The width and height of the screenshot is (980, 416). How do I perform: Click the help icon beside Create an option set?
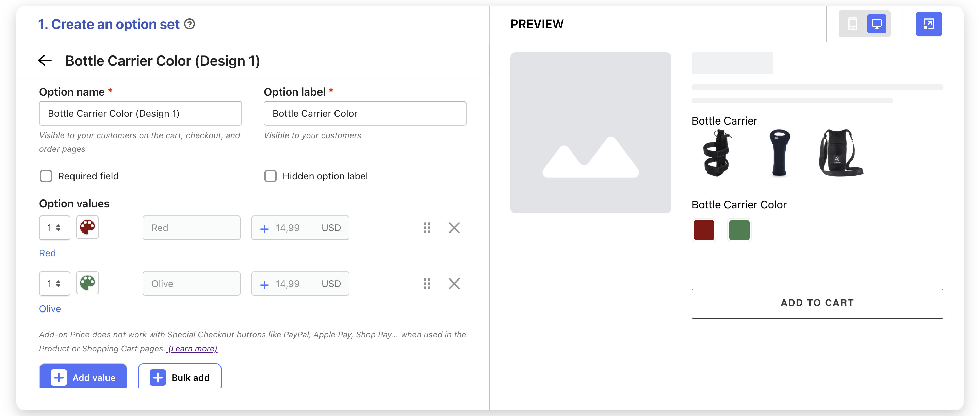pos(190,24)
